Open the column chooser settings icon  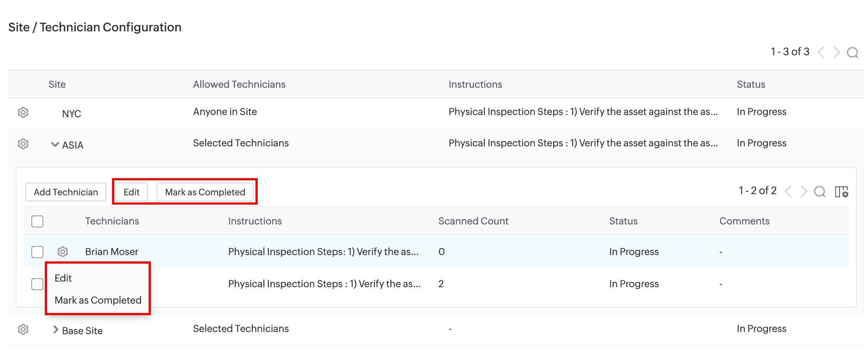pos(841,192)
